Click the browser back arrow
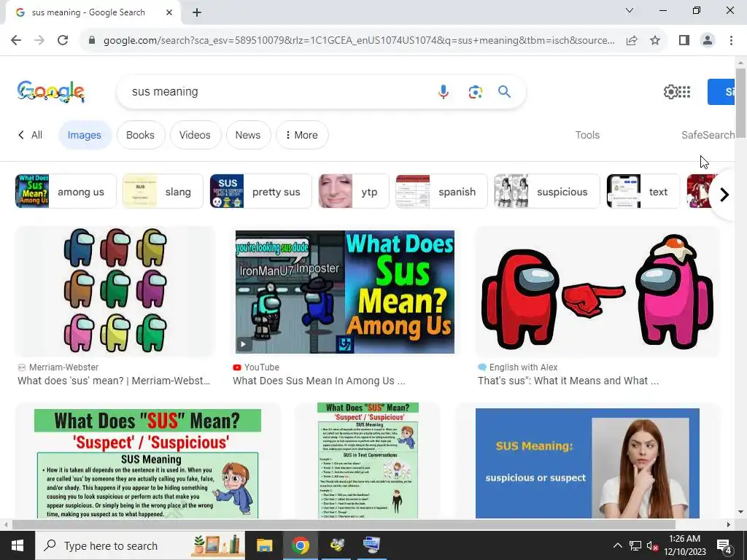Image resolution: width=747 pixels, height=560 pixels. point(16,40)
